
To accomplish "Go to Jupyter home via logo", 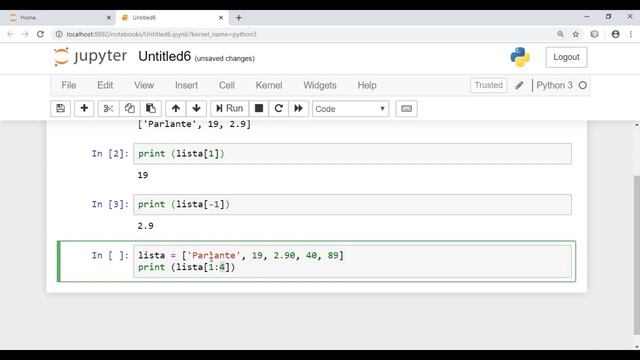I will [x=90, y=56].
